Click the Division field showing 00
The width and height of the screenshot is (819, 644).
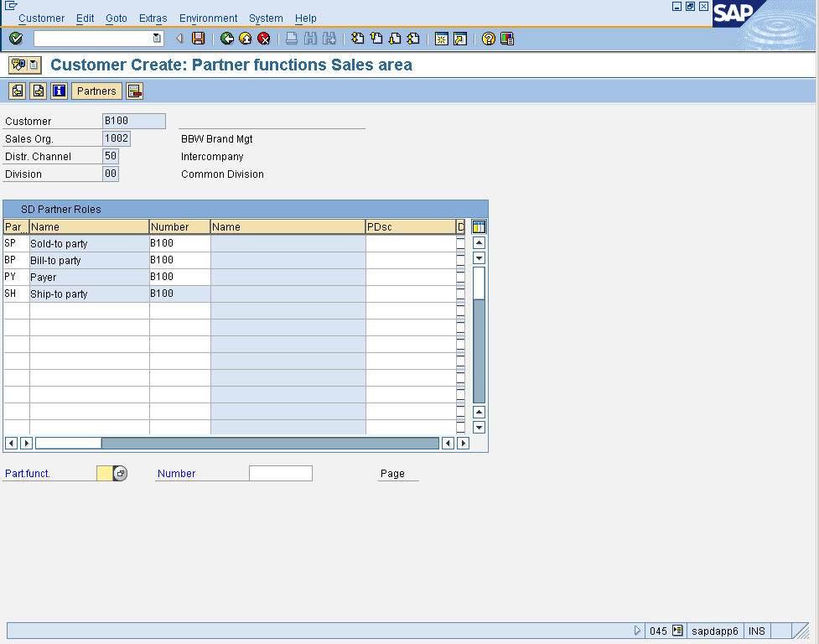[111, 174]
